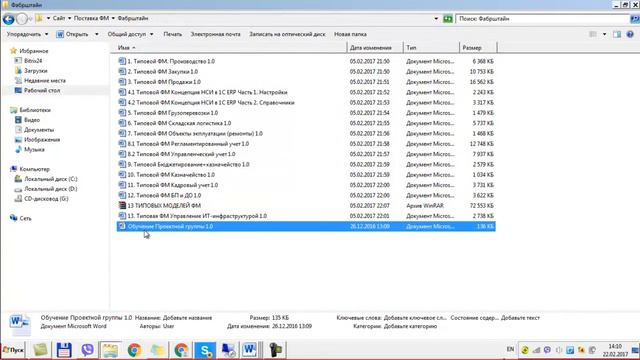640x360 pixels.
Task: Open the Пуск start button
Action: [x=13, y=350]
